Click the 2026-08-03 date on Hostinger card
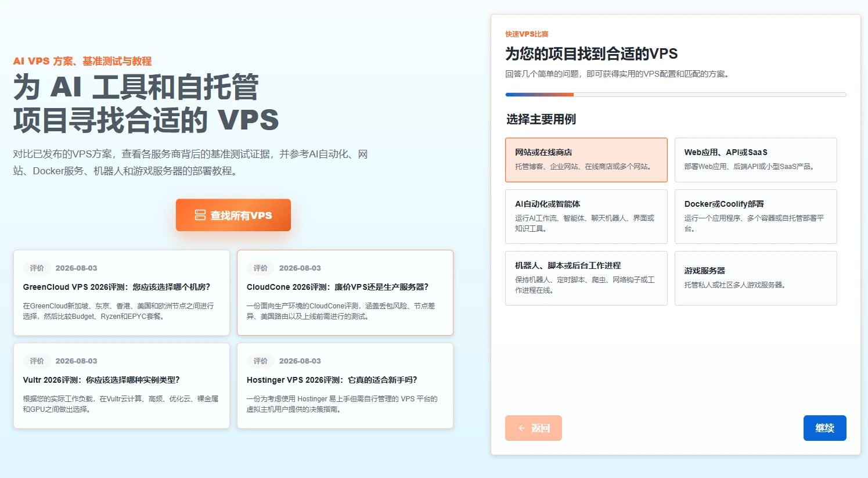The image size is (868, 478). click(x=300, y=361)
